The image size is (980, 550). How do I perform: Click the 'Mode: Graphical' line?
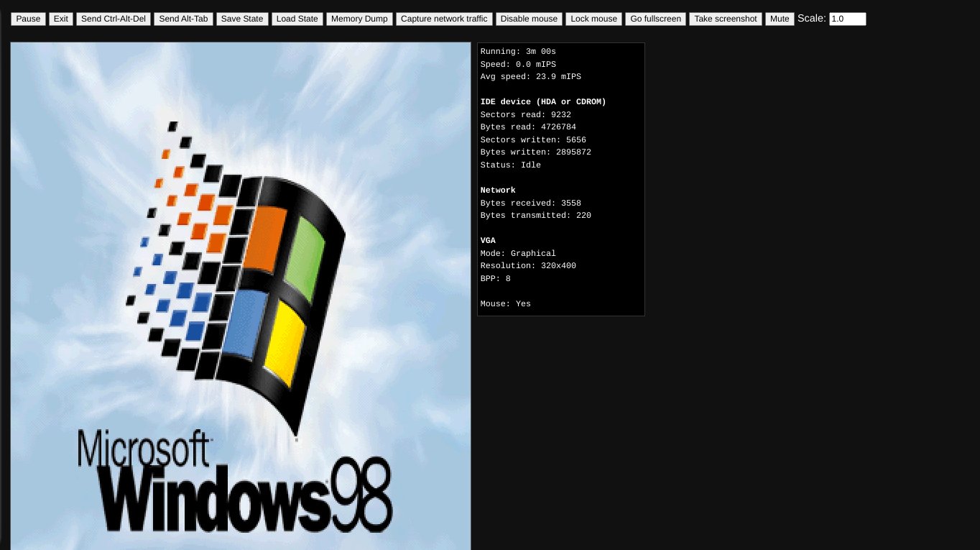[518, 254]
